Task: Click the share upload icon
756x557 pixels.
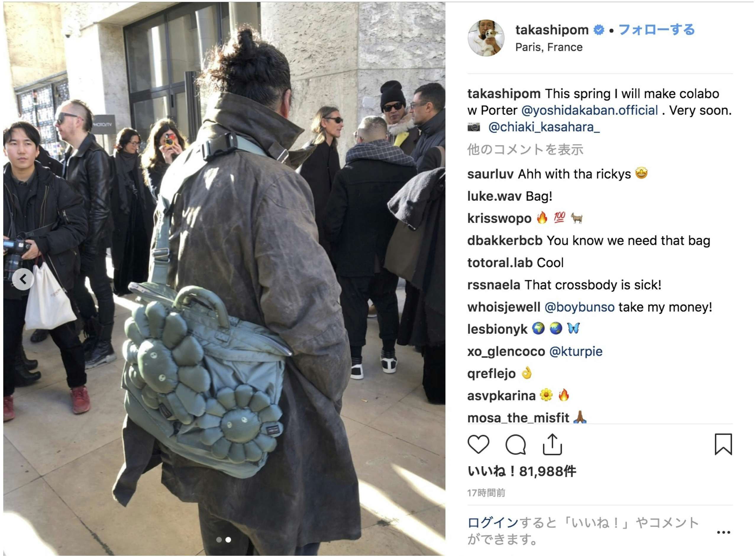Action: click(x=552, y=444)
